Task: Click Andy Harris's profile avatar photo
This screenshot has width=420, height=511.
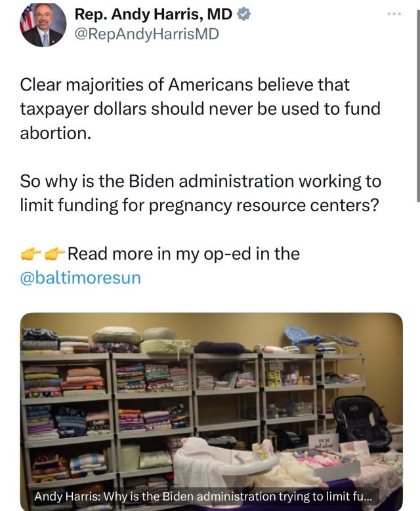Action: point(43,24)
